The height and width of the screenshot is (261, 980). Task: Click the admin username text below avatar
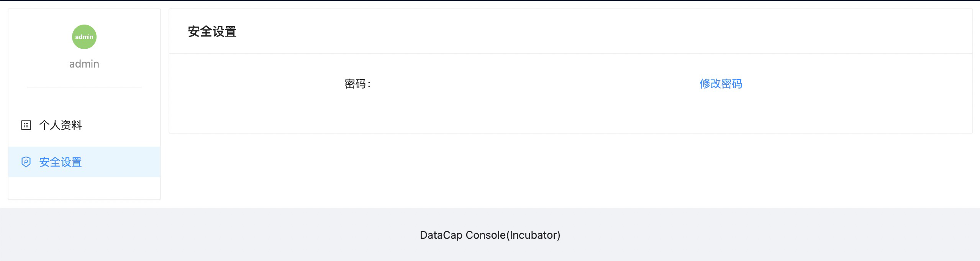click(x=84, y=64)
